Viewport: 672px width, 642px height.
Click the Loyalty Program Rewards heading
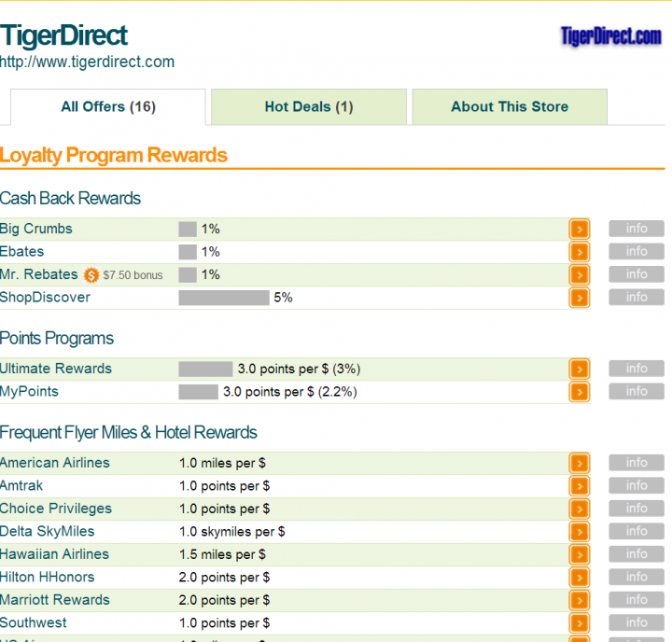coord(114,156)
